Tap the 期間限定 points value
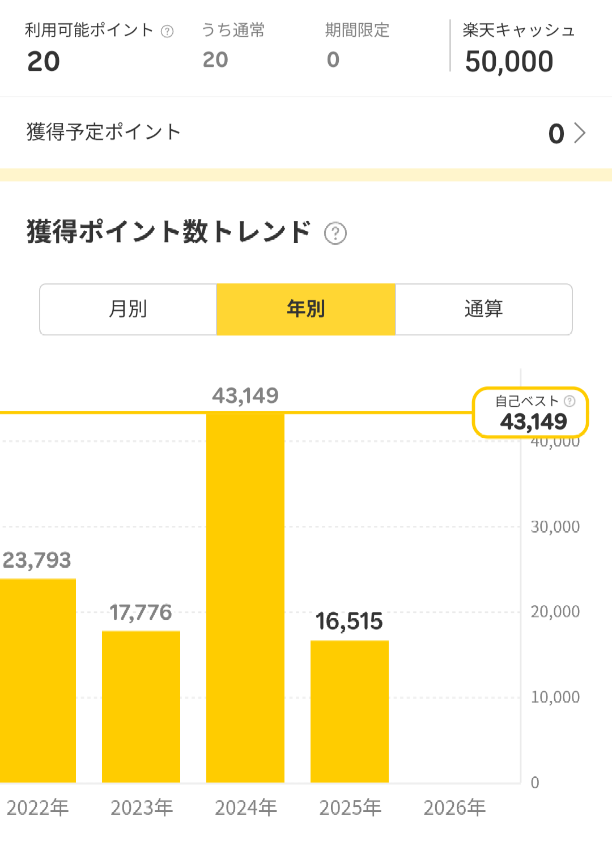The width and height of the screenshot is (612, 868). point(333,59)
